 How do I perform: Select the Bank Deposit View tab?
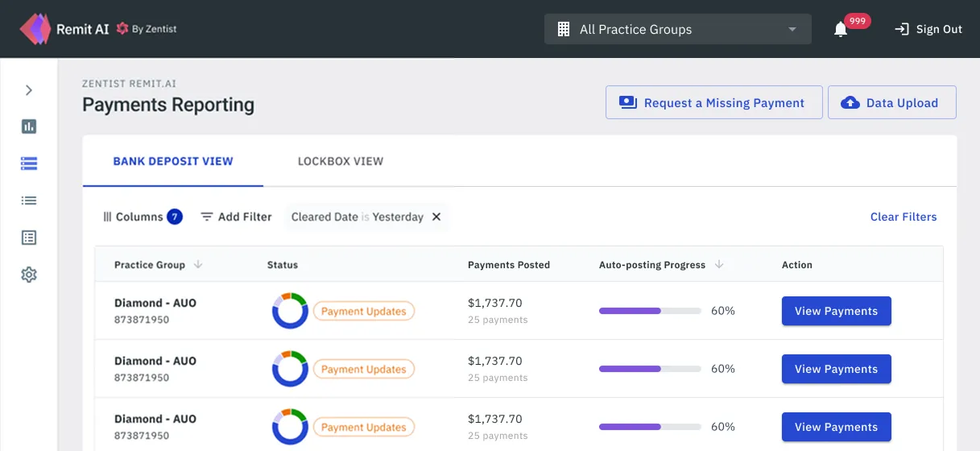tap(173, 161)
